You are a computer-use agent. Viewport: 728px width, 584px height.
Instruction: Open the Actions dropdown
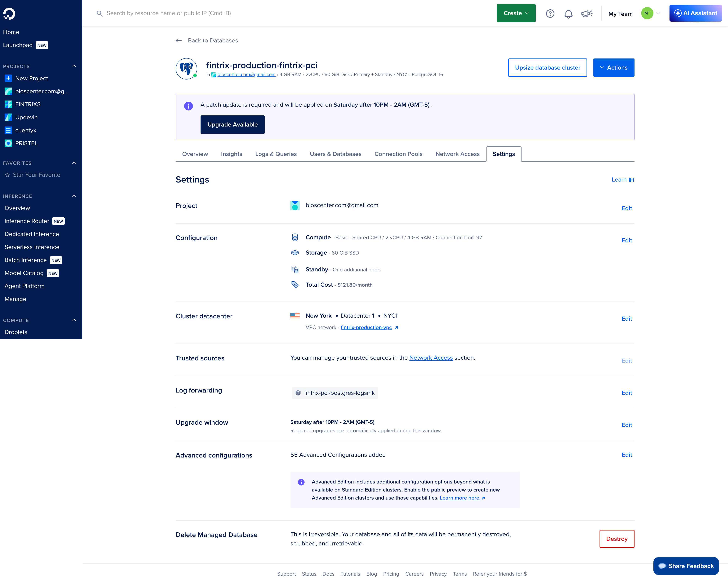click(613, 67)
